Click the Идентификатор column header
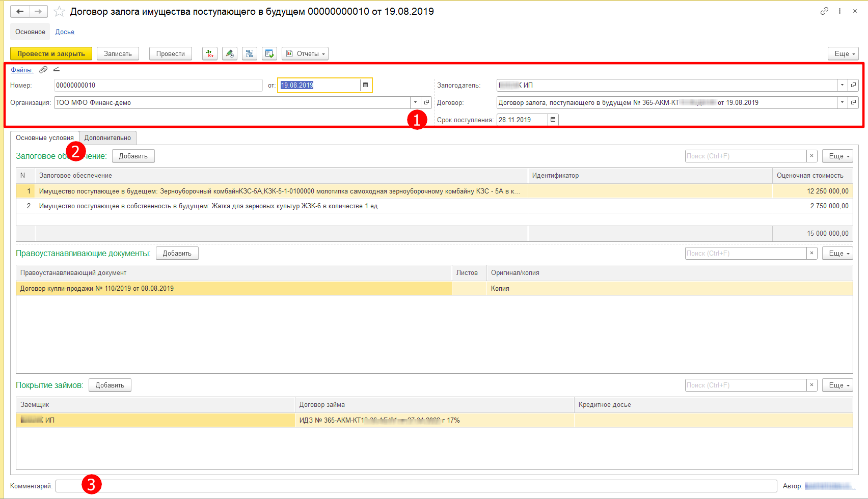The image size is (868, 499). point(650,175)
